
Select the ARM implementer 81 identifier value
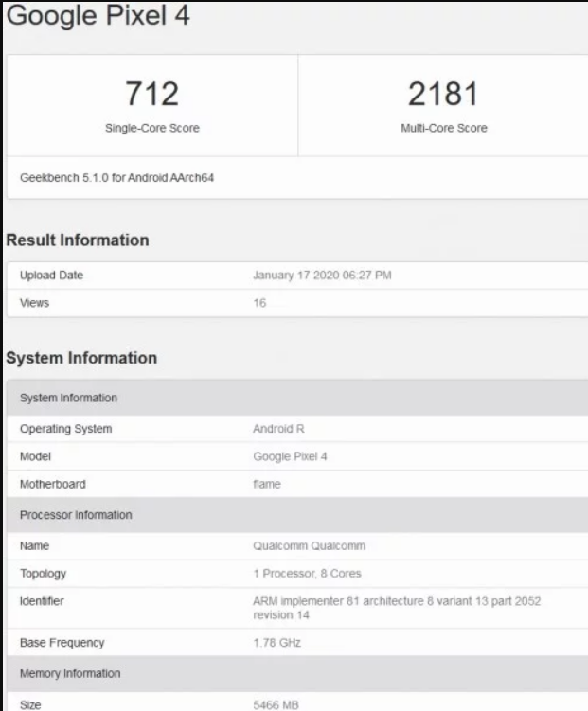[397, 608]
